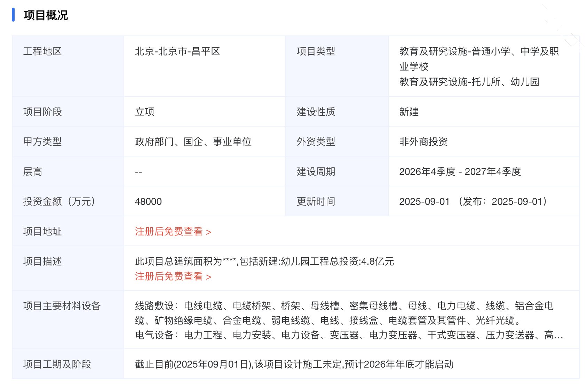Image resolution: width=588 pixels, height=386 pixels.
Task: Click the 项目工期及阶段 schedule status text
Action: coord(294,364)
